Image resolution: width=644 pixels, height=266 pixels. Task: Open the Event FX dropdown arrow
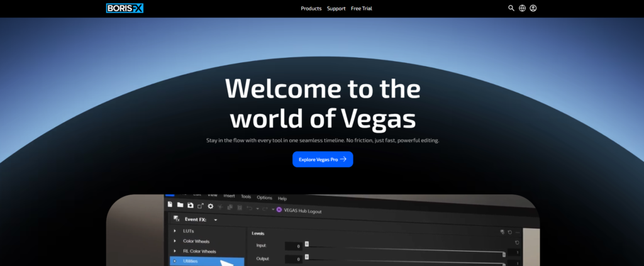coord(216,220)
